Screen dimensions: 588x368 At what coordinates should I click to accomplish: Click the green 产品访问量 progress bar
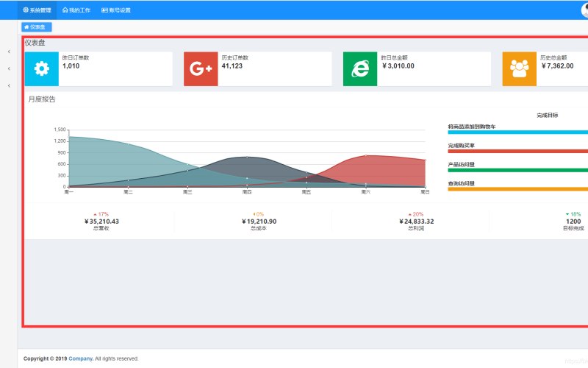518,170
